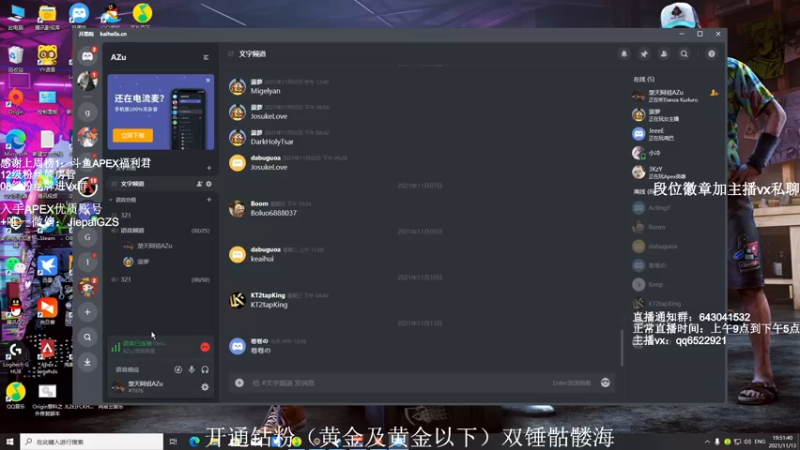This screenshot has height=450, width=800.
Task: Click the KT2tapKing message avatar
Action: [x=237, y=301]
